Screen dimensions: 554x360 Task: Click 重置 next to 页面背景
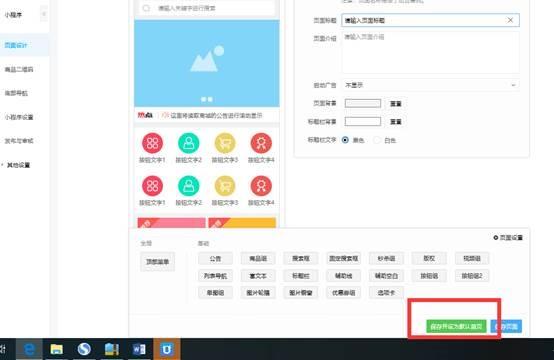(395, 104)
